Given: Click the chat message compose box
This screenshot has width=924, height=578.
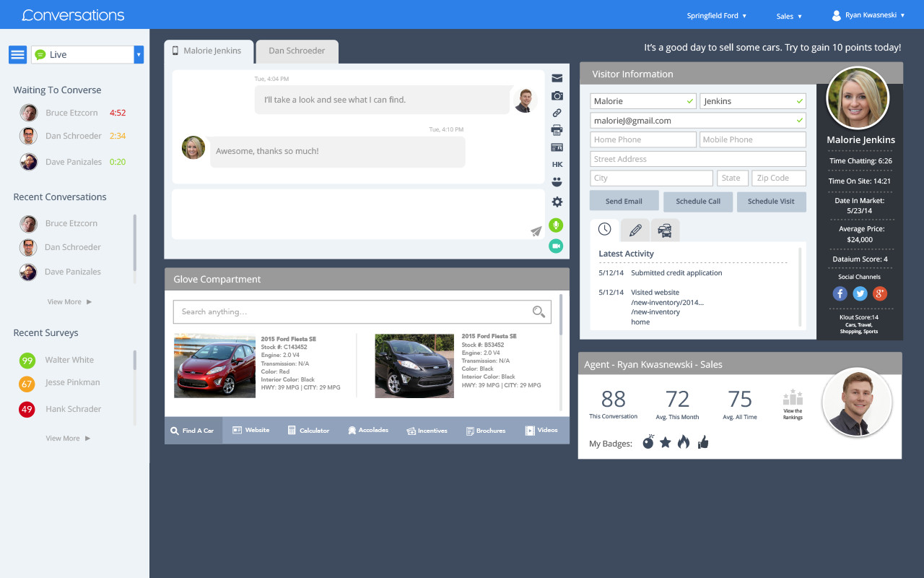Looking at the screenshot, I should tap(358, 214).
